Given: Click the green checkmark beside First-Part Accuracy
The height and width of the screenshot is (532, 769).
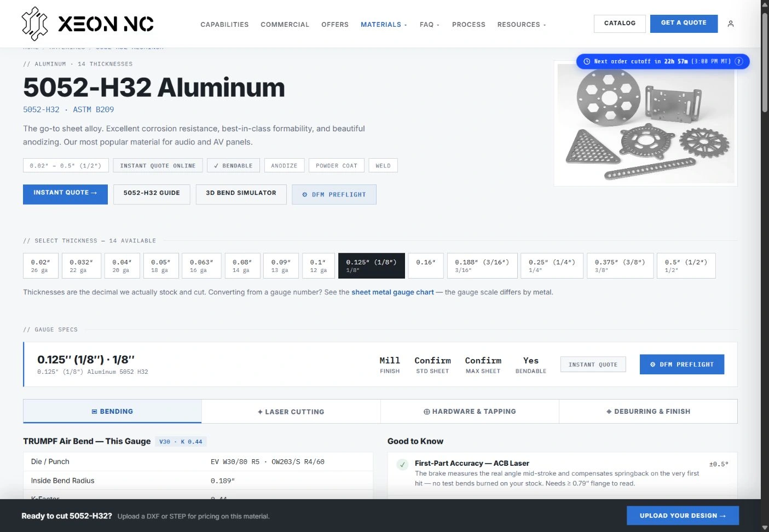Looking at the screenshot, I should [x=402, y=465].
